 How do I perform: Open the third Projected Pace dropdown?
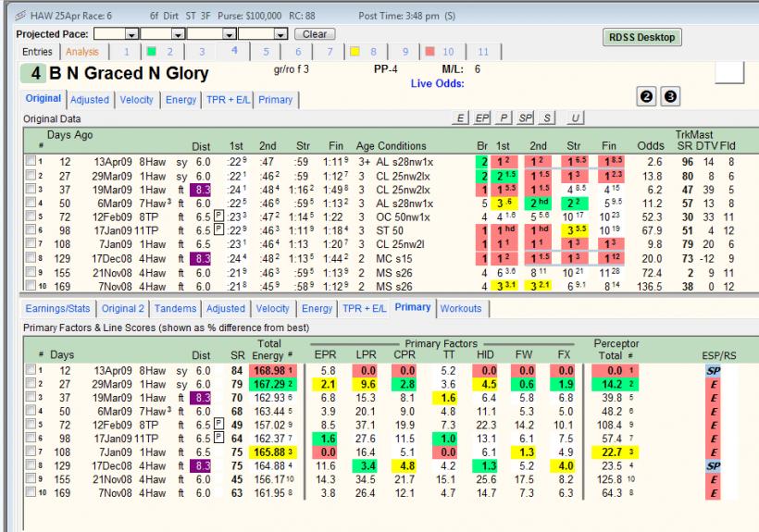tap(230, 34)
